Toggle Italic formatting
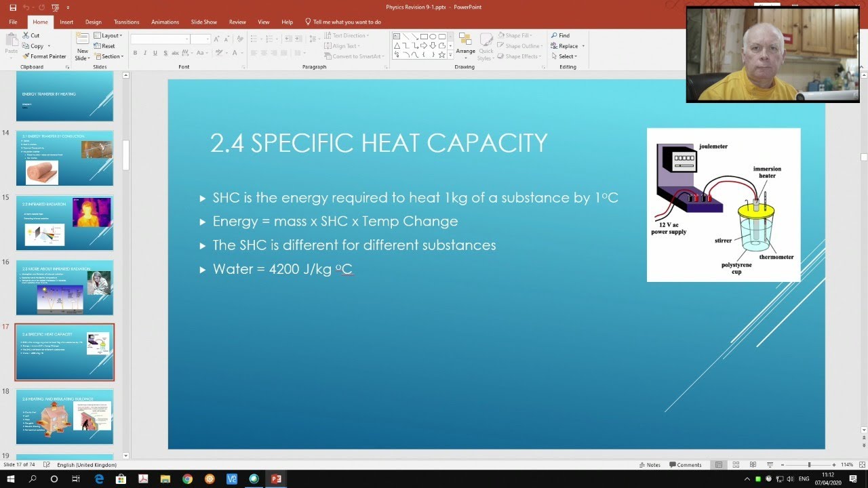 coord(145,53)
